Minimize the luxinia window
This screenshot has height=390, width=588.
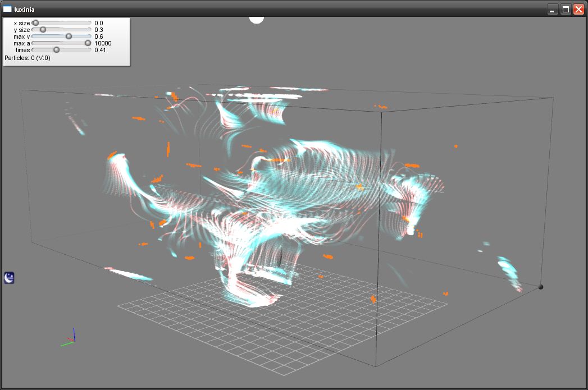pos(553,10)
